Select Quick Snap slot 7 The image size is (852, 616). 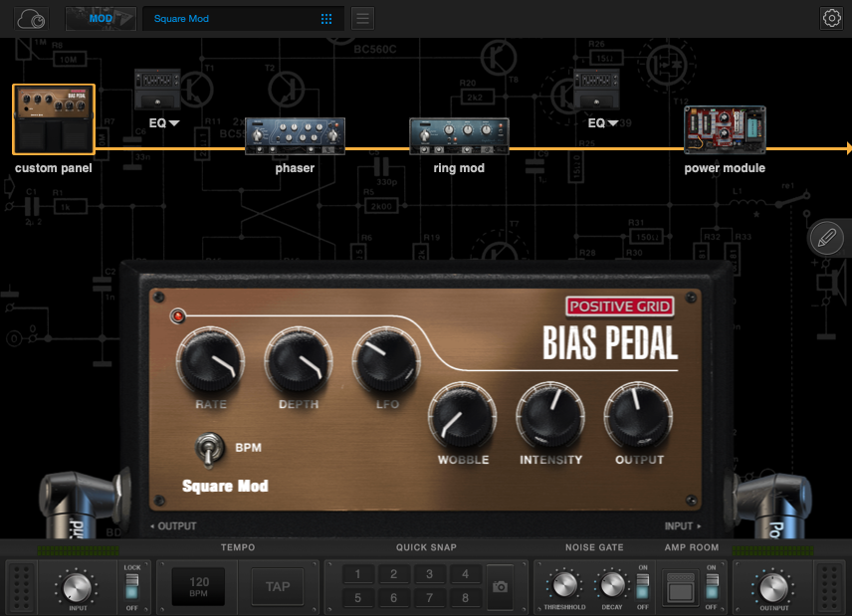[429, 598]
